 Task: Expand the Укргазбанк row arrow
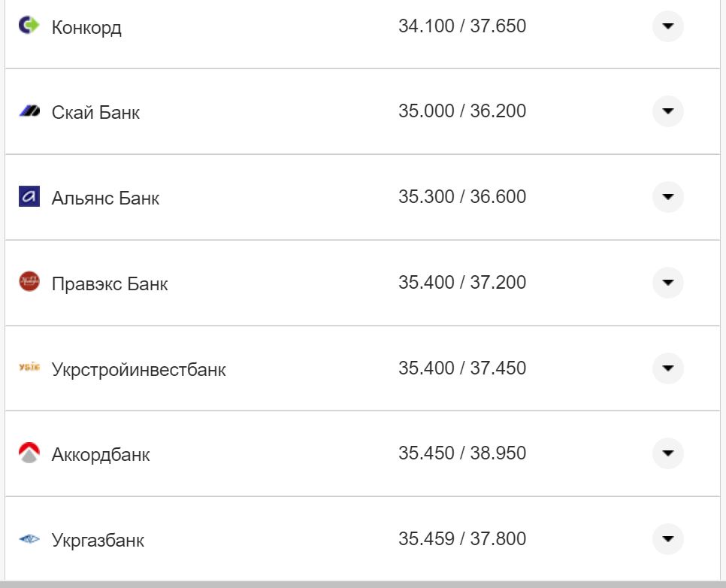tap(667, 539)
